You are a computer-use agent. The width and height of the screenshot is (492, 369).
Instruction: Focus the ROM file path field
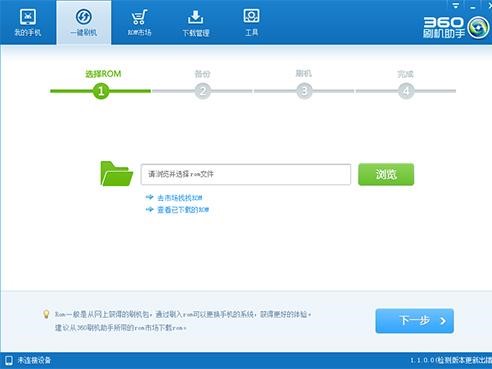click(246, 174)
